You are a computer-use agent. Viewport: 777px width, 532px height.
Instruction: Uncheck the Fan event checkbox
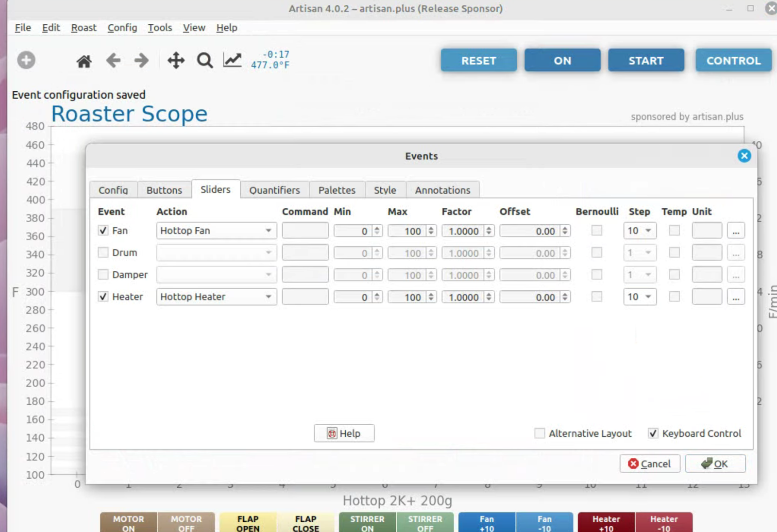103,231
